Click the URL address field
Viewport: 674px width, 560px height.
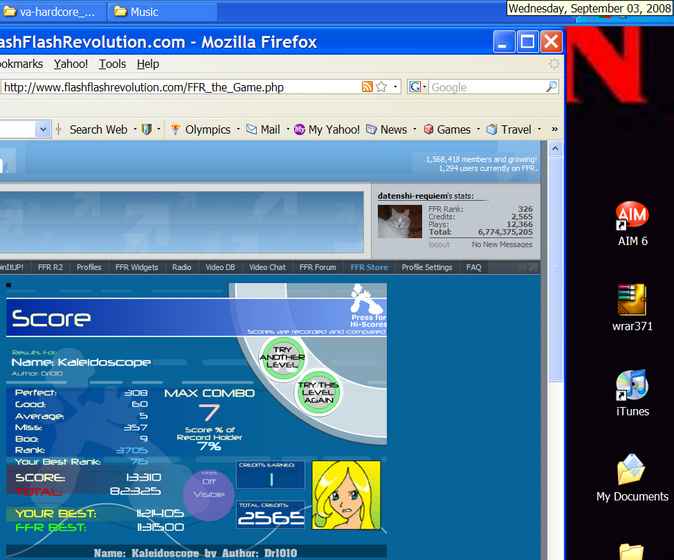click(181, 87)
